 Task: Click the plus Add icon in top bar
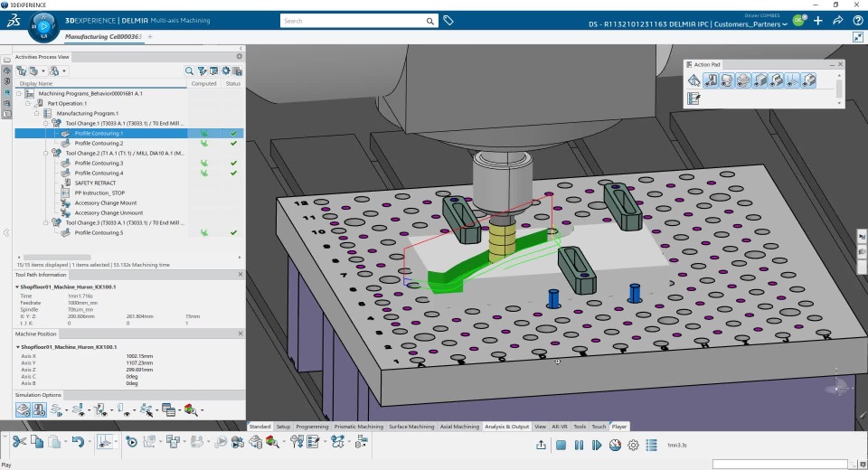point(817,21)
